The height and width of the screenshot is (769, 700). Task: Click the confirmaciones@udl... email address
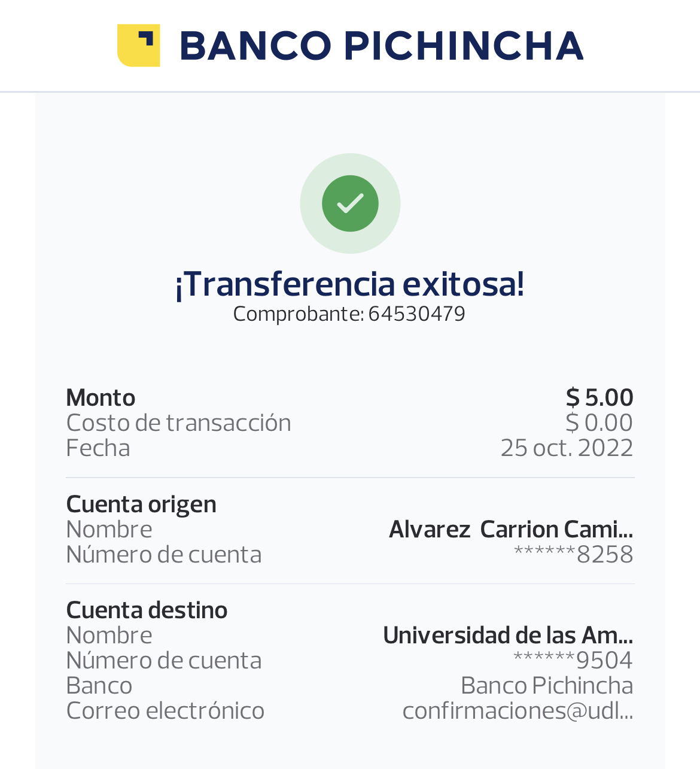(x=518, y=711)
